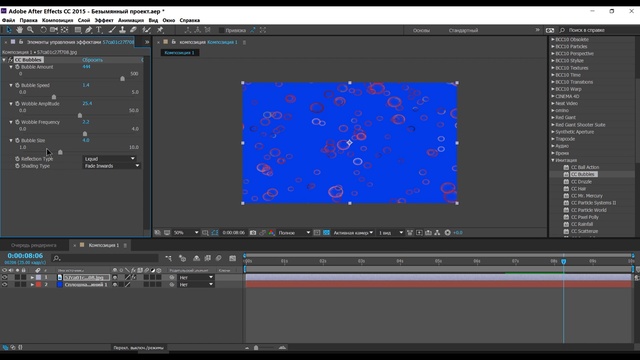
Task: Open the 1 вид layout dropdown
Action: coord(391,233)
